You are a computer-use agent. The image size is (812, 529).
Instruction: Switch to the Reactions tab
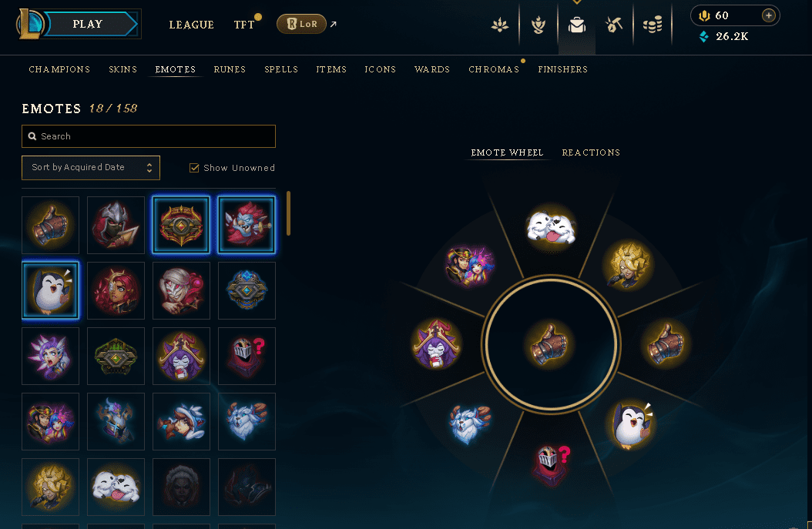tap(591, 152)
